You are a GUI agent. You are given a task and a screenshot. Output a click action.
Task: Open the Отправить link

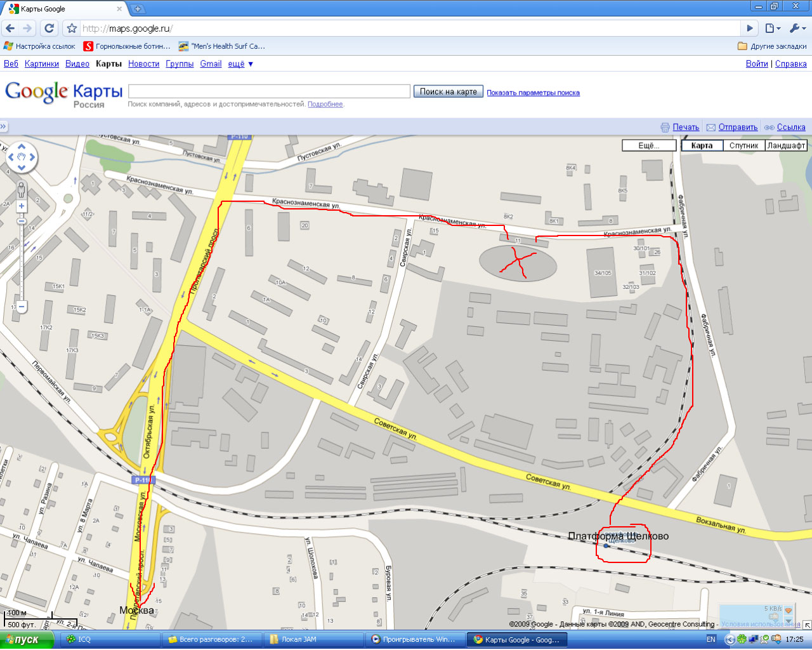tap(738, 128)
